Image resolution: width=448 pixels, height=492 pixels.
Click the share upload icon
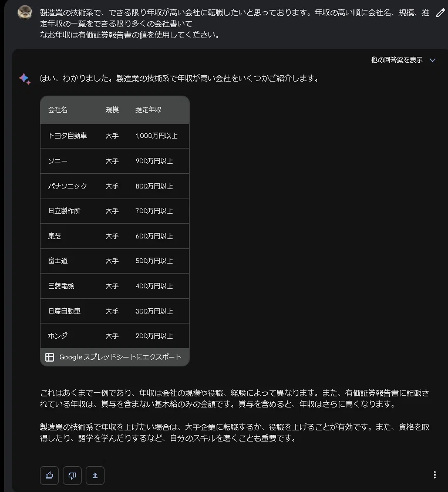click(x=95, y=476)
